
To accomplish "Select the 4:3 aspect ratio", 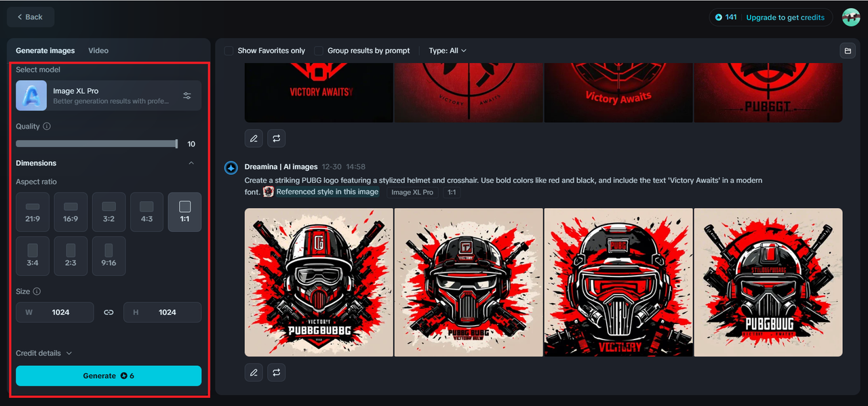I will [146, 212].
